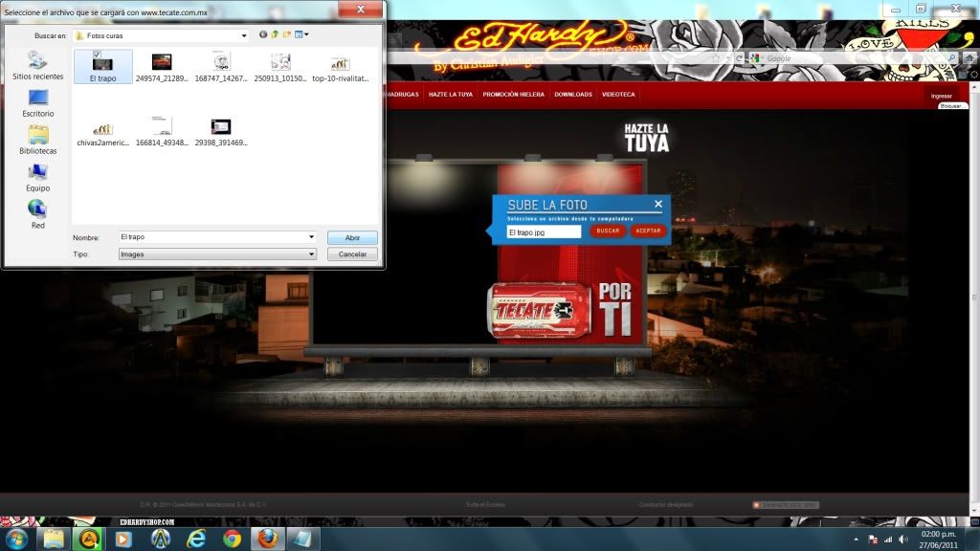This screenshot has width=980, height=551.
Task: Open the VIDEOTECA menu item
Action: [618, 95]
